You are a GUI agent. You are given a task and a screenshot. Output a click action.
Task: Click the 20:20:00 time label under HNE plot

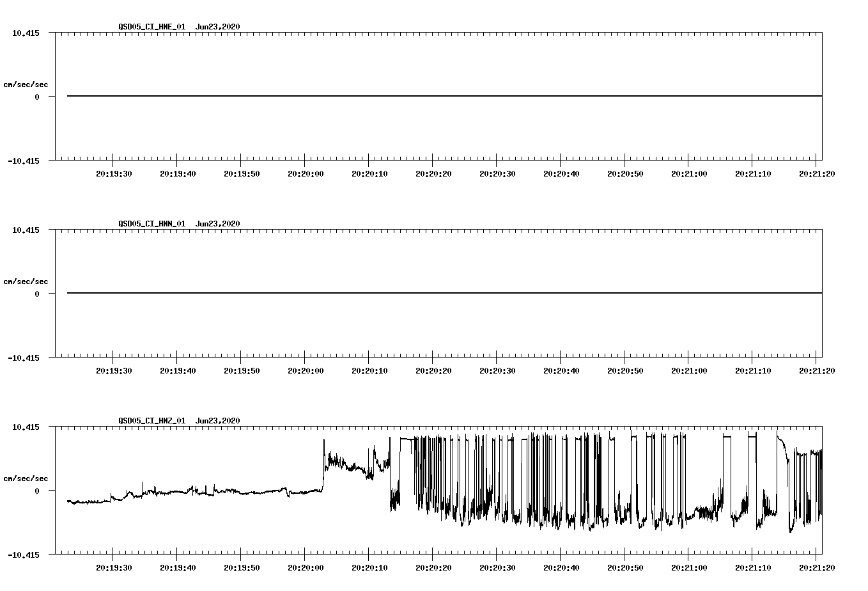point(306,174)
